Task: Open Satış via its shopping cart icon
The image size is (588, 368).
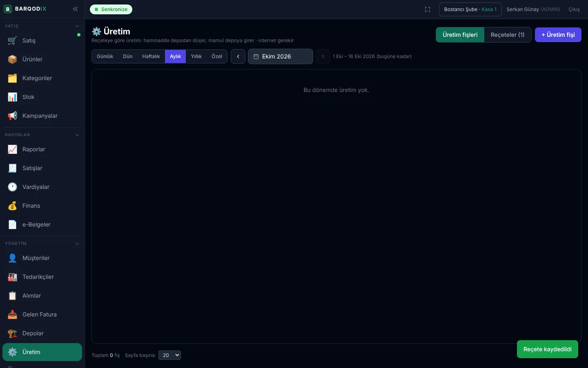Action: point(12,40)
